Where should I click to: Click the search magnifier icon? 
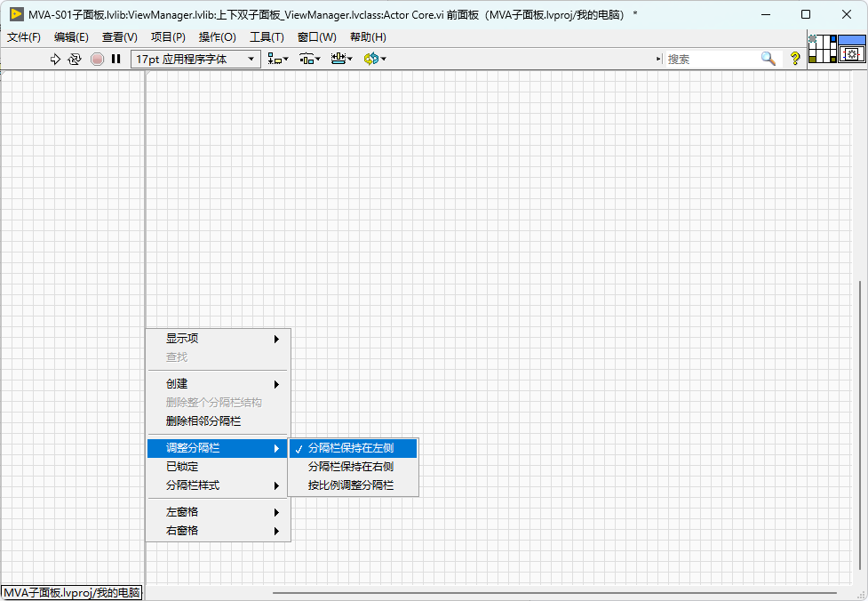click(768, 58)
